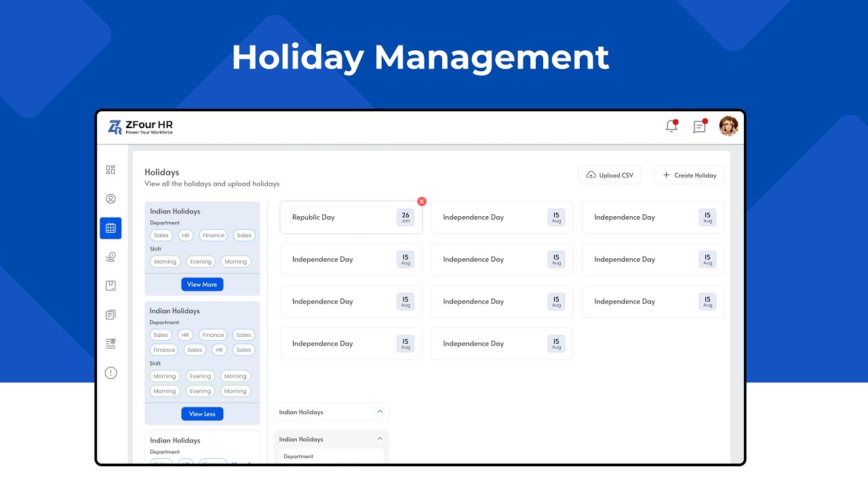Screen dimensions: 868x488
Task: Click the Upload CSV button
Action: 610,175
